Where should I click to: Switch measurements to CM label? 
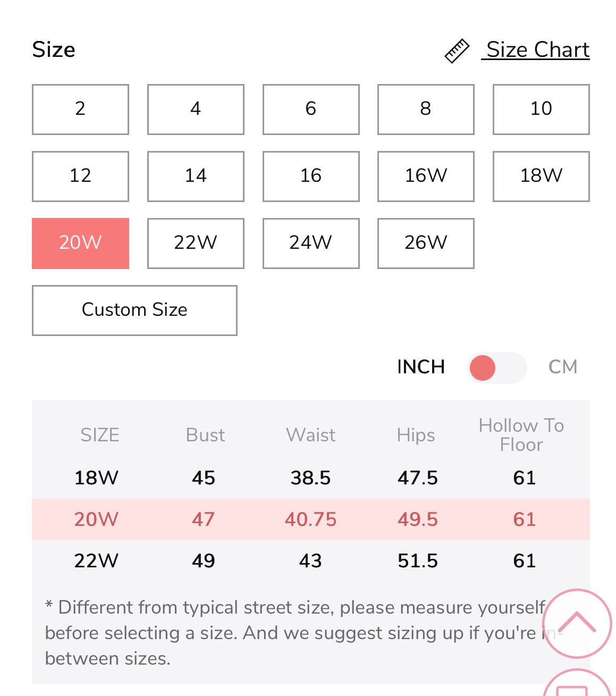(562, 367)
